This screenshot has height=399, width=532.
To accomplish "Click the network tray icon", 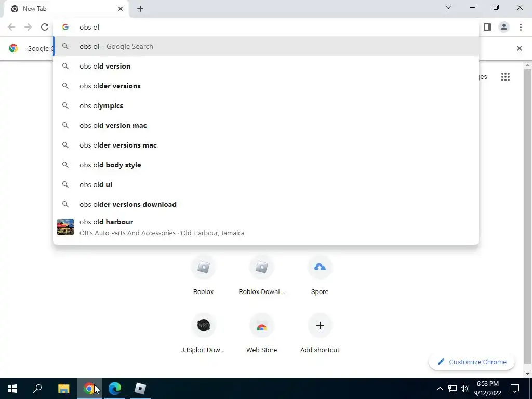I will pyautogui.click(x=453, y=389).
